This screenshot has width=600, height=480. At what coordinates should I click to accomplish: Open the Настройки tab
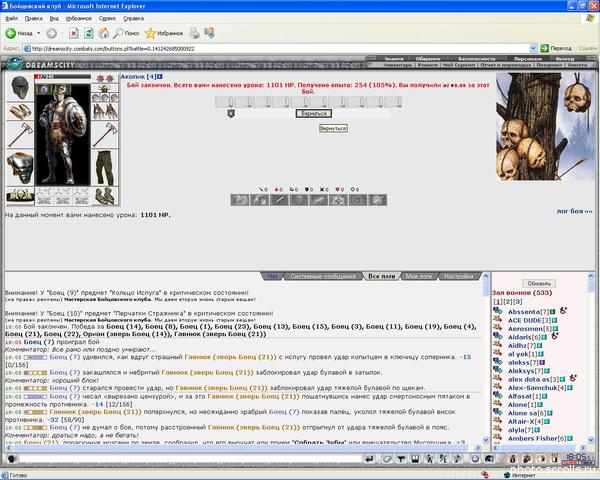point(458,276)
